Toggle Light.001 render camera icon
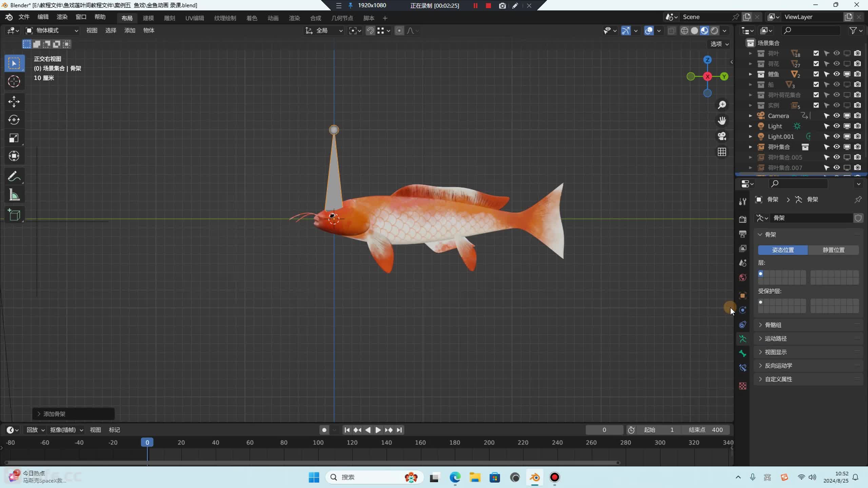This screenshot has height=488, width=868. click(857, 137)
